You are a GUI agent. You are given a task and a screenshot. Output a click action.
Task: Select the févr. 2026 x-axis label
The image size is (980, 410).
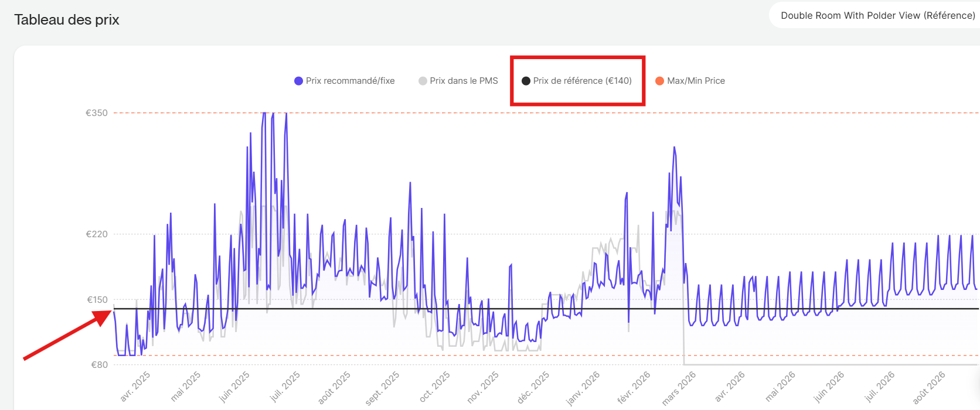pos(634,388)
